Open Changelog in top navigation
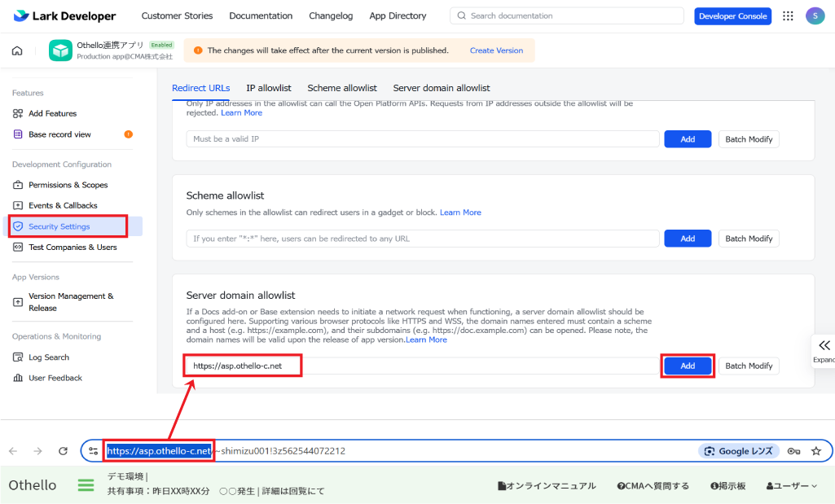 click(x=331, y=16)
